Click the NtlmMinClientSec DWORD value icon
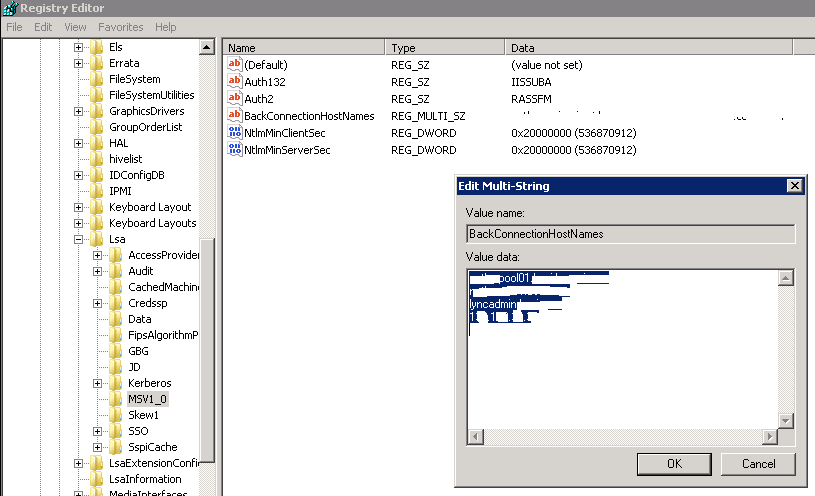This screenshot has width=815, height=496. pos(235,133)
